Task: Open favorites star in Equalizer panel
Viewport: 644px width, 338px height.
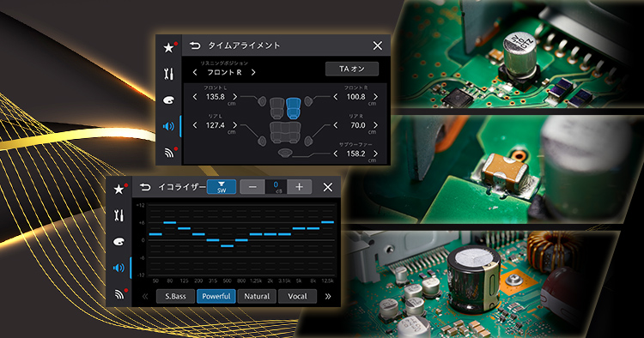Action: coord(119,189)
